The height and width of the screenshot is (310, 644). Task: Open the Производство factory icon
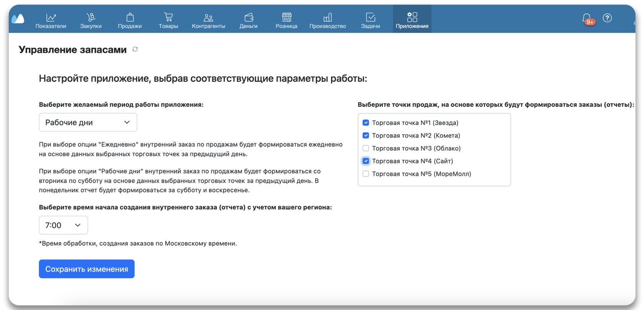click(328, 17)
